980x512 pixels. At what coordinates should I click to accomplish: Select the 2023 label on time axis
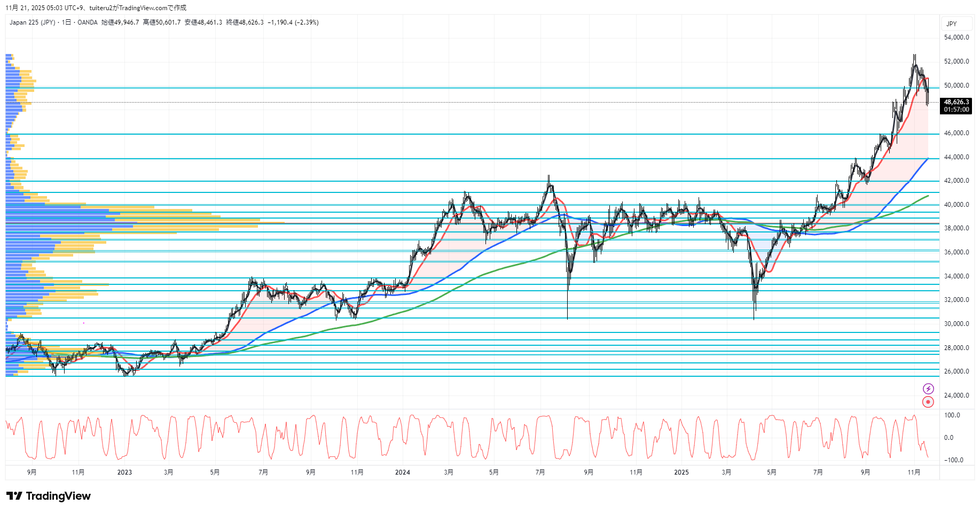(124, 472)
